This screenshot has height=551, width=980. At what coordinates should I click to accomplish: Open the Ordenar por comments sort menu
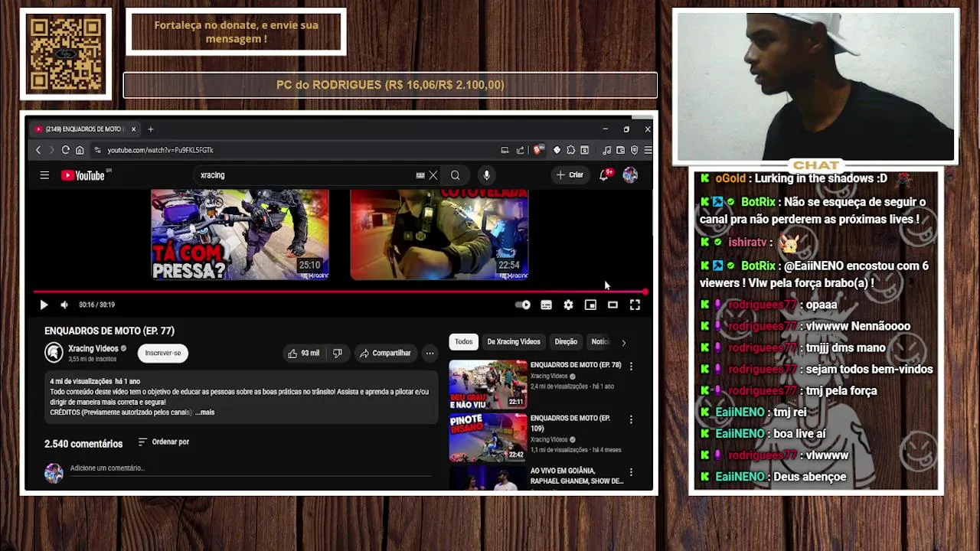tap(163, 442)
